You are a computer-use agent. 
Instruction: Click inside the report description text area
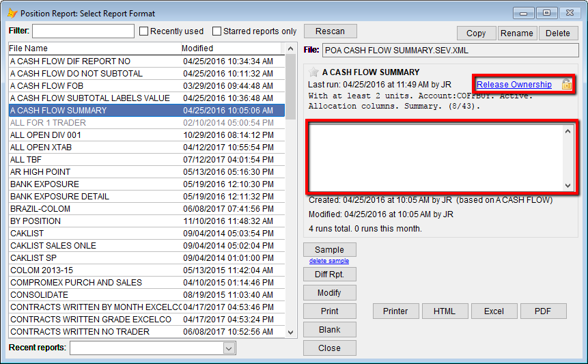click(x=436, y=158)
